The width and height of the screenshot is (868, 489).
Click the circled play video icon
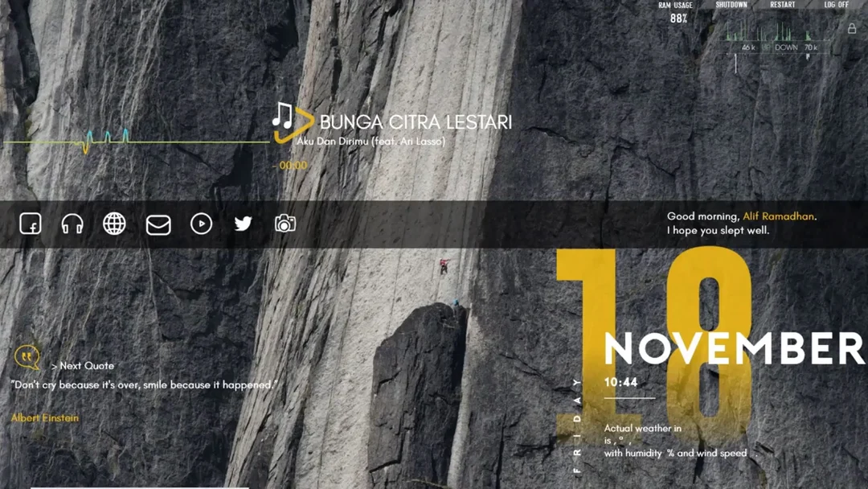coord(200,224)
